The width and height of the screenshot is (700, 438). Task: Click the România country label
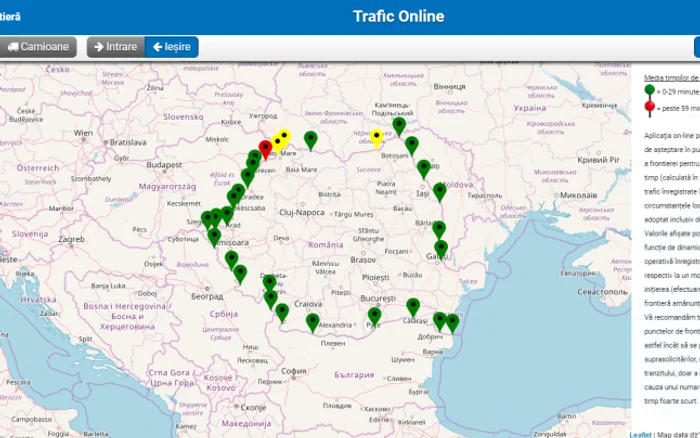pos(325,245)
